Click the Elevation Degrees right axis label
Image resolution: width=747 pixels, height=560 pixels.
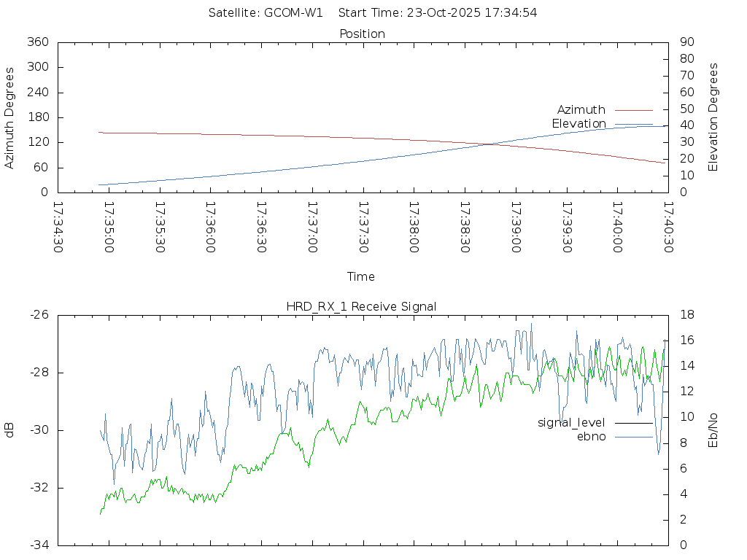(713, 117)
